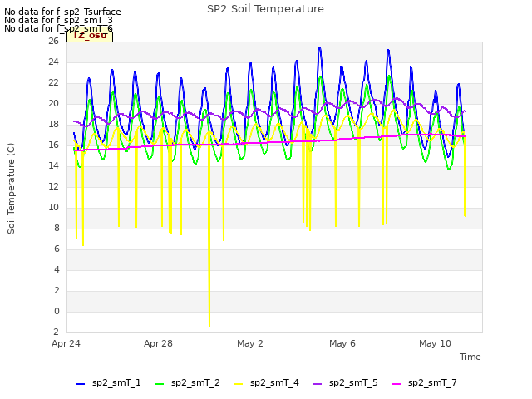
Task: Click the 26 y-axis tick label
Action: point(53,41)
